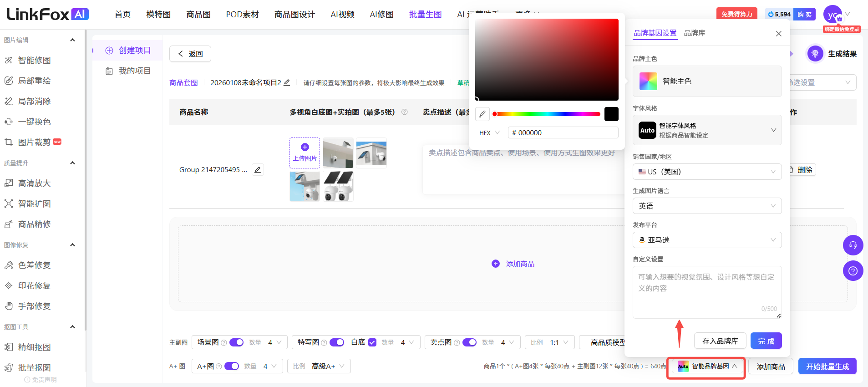Toggle the 场景图 switch

point(236,342)
